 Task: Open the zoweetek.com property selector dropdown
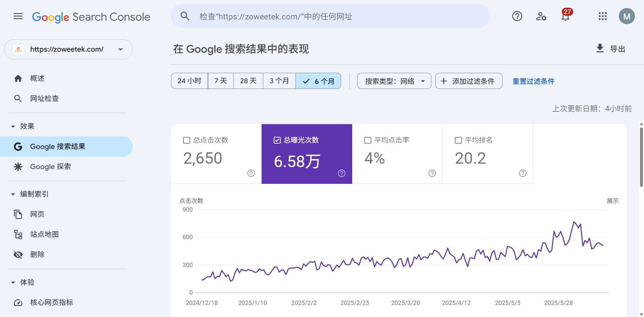(x=68, y=49)
